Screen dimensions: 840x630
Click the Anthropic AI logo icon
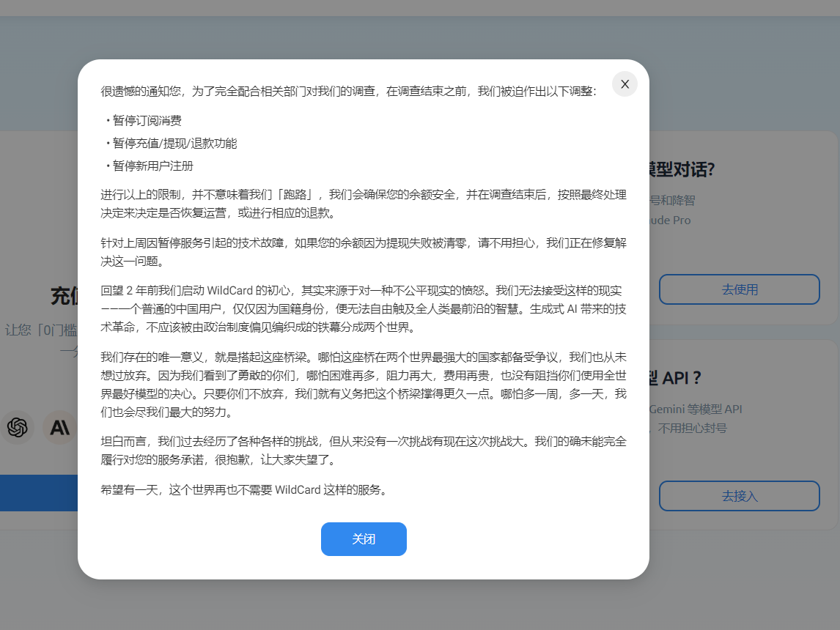tap(60, 427)
